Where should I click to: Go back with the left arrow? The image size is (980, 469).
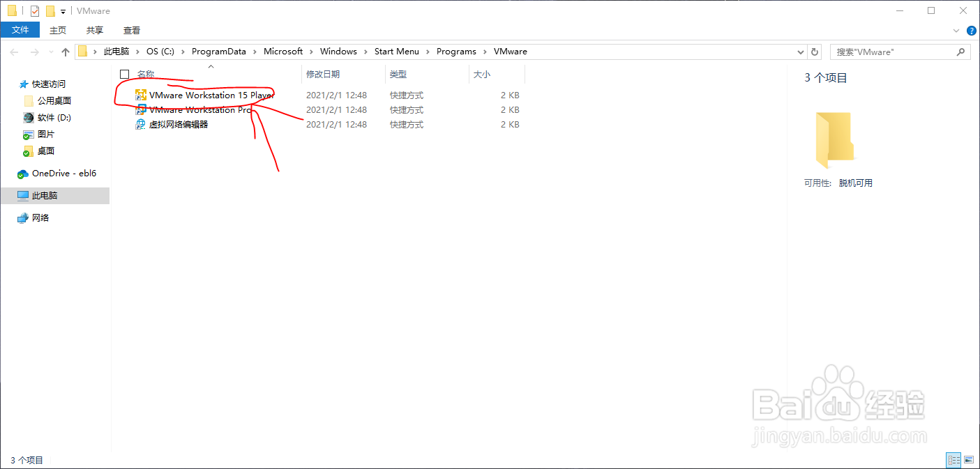14,52
